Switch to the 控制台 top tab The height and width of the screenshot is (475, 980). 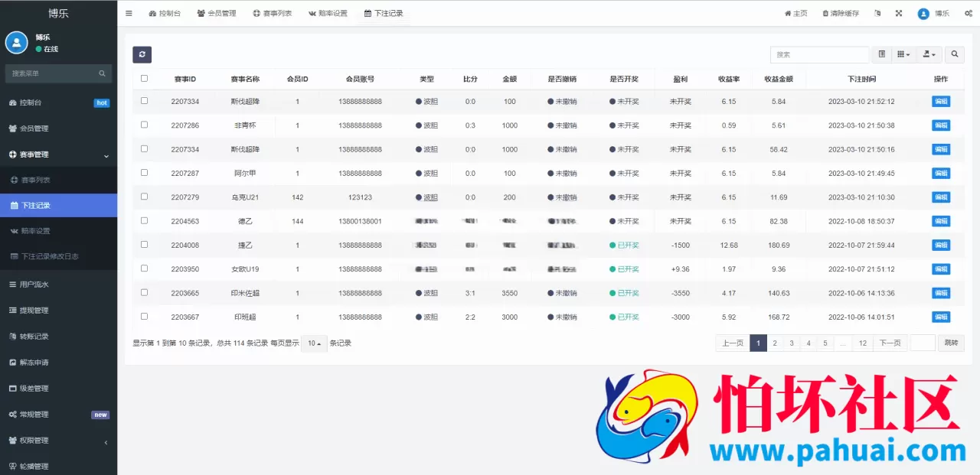[165, 13]
